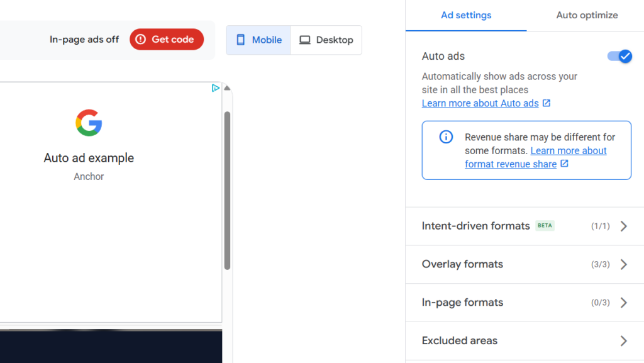
Task: Open the Auto optimize tab
Action: (x=587, y=15)
